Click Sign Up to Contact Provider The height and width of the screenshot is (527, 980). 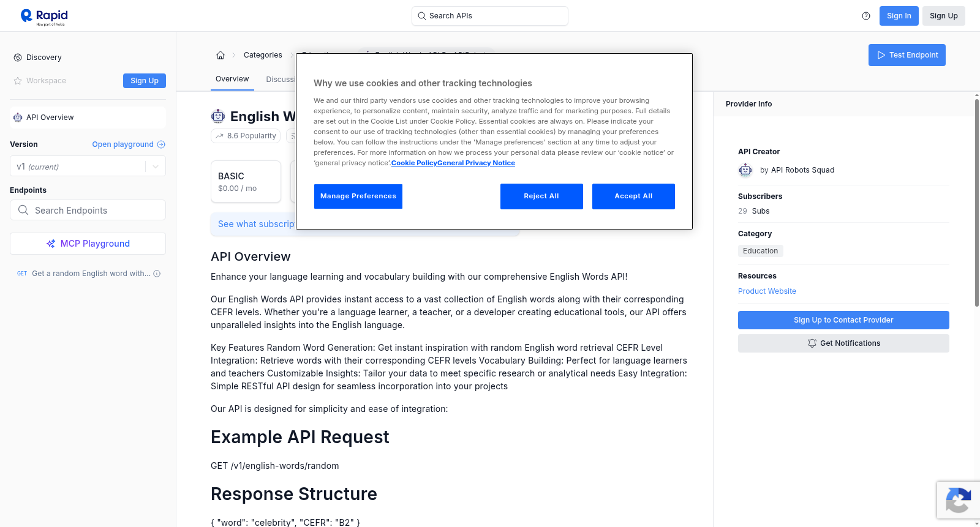[x=843, y=320]
